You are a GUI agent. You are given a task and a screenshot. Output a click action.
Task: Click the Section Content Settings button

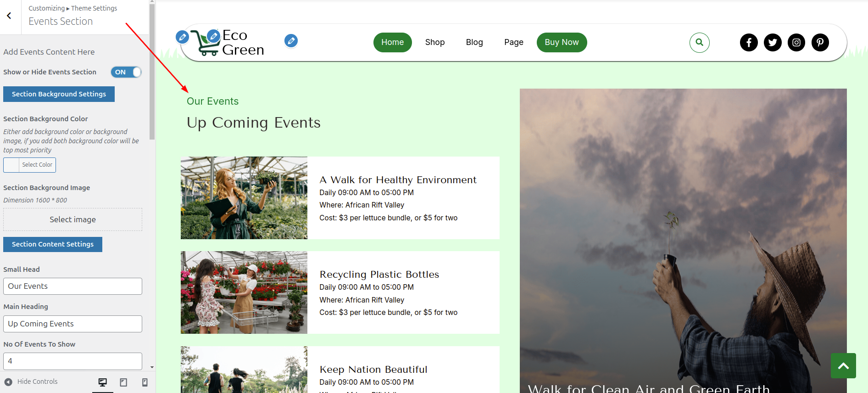(x=53, y=244)
